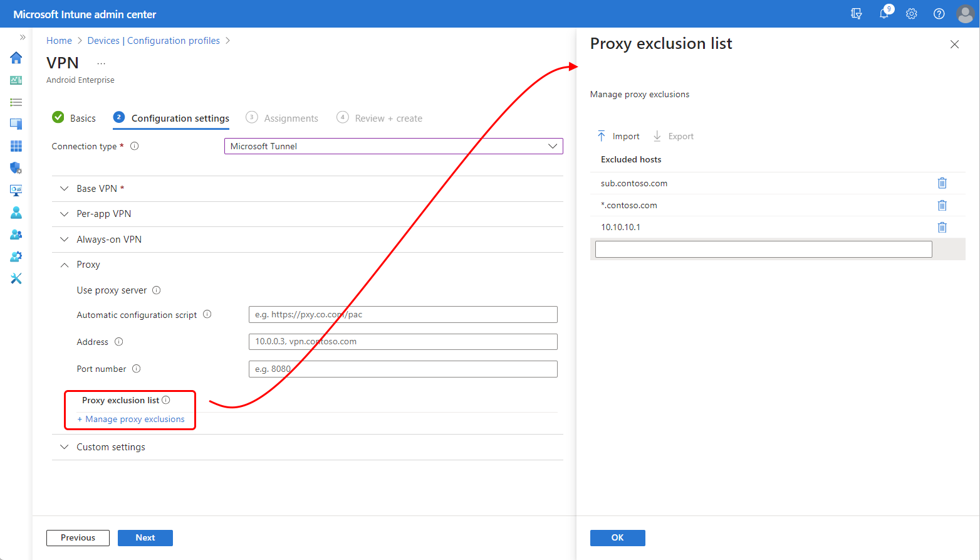Open the Dashboard icon in sidebar

pos(16,80)
